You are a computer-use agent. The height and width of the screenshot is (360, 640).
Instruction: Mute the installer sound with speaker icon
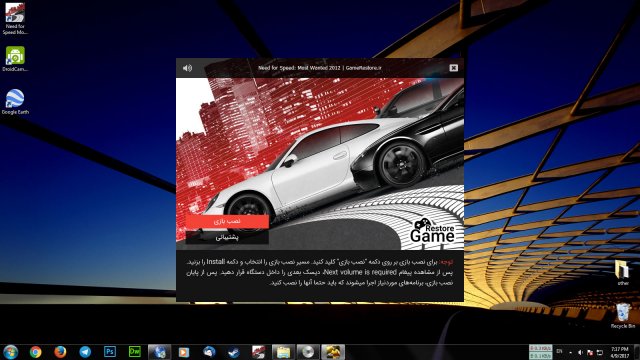tap(187, 68)
